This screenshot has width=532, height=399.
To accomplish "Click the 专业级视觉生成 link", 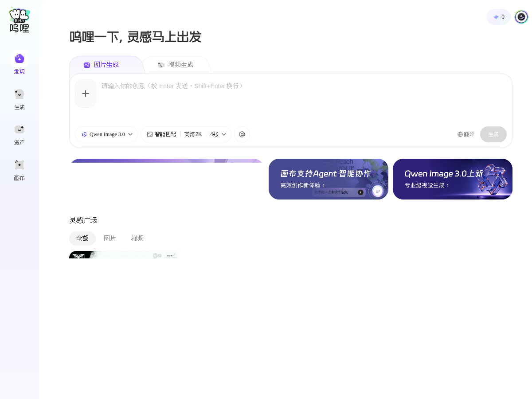I will 426,185.
